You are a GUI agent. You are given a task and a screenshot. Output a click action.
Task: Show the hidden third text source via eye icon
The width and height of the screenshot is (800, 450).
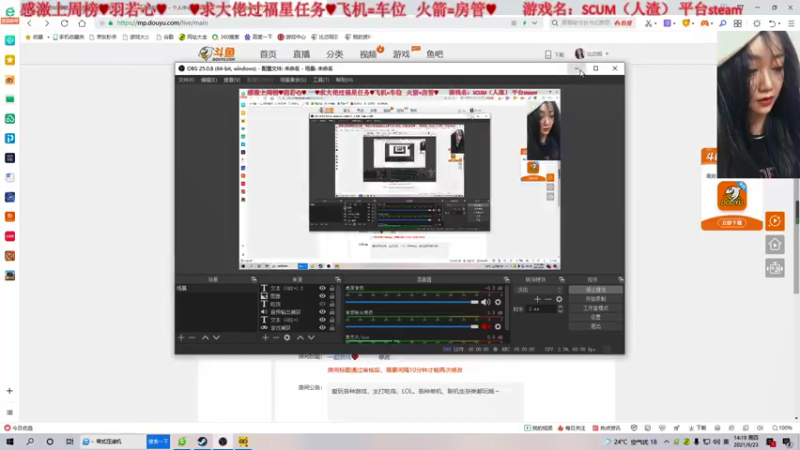[x=322, y=304]
